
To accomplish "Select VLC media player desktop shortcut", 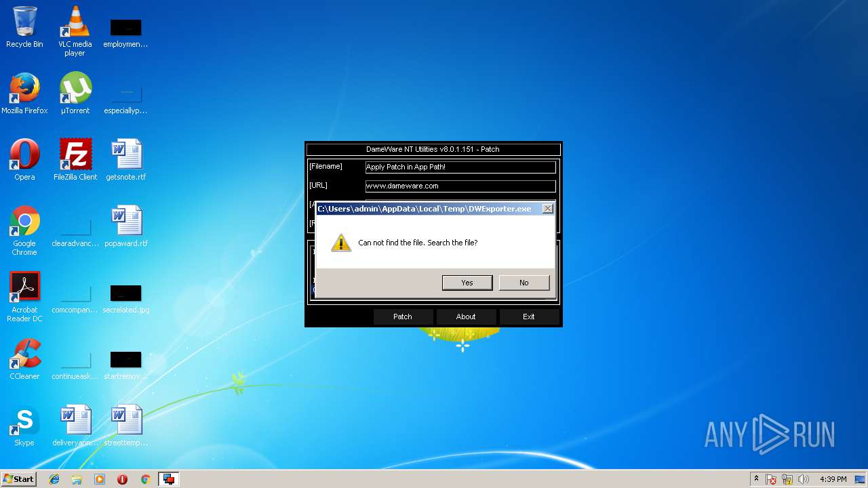I will point(75,31).
